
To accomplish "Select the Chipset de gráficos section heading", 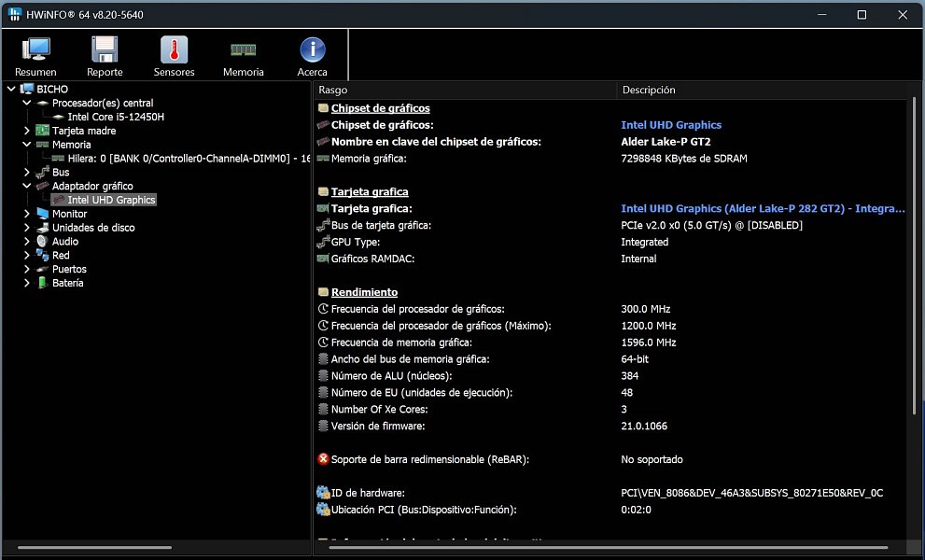I will (x=380, y=108).
